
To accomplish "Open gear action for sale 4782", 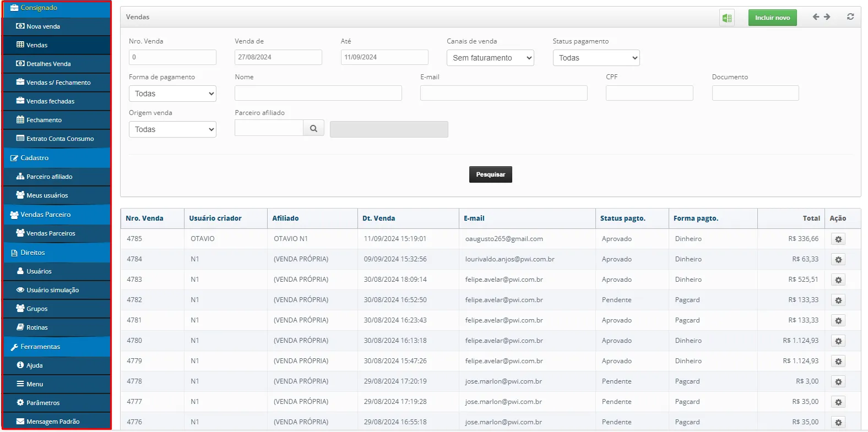I will [x=838, y=300].
